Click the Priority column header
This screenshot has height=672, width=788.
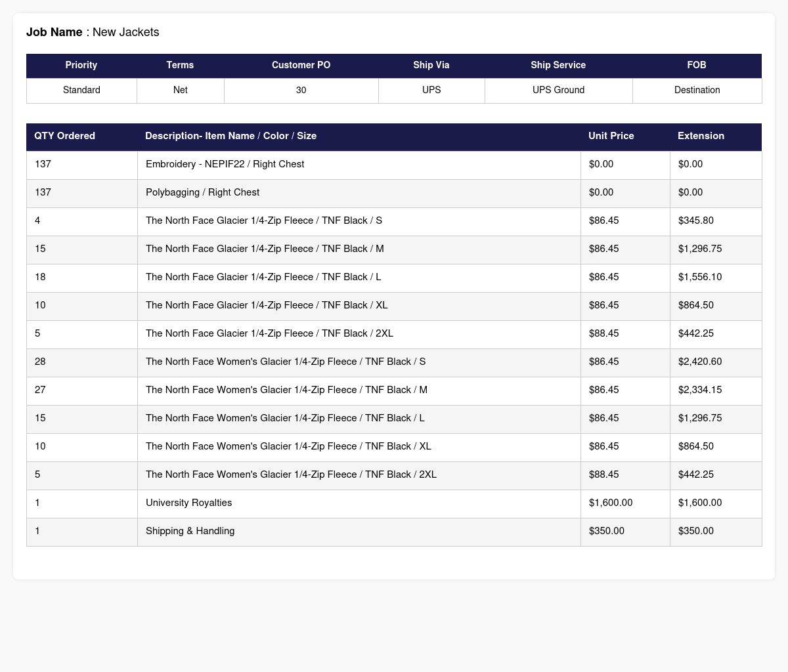tap(81, 65)
